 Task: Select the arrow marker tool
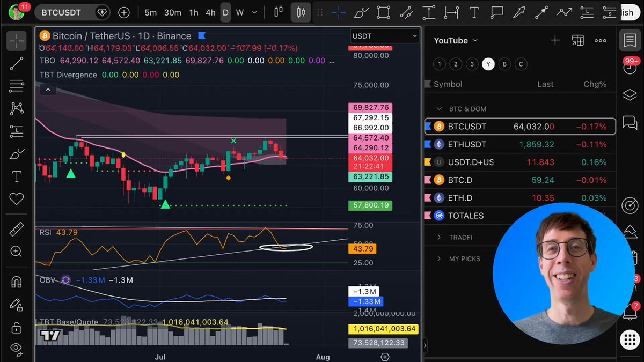coord(519,12)
